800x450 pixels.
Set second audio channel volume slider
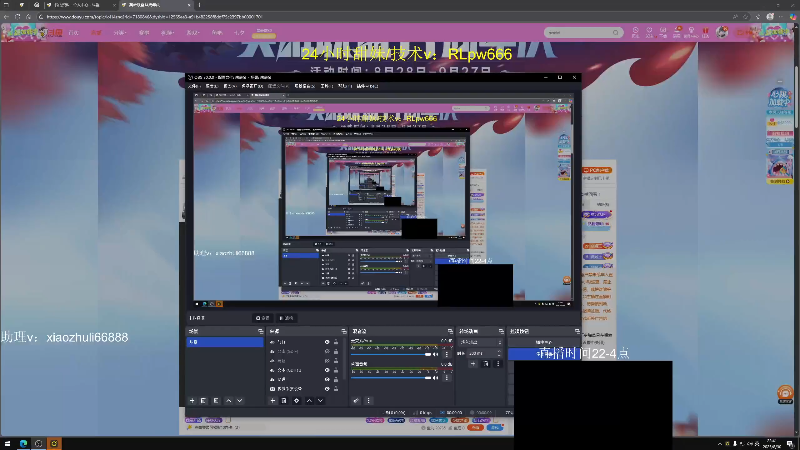tap(392, 378)
